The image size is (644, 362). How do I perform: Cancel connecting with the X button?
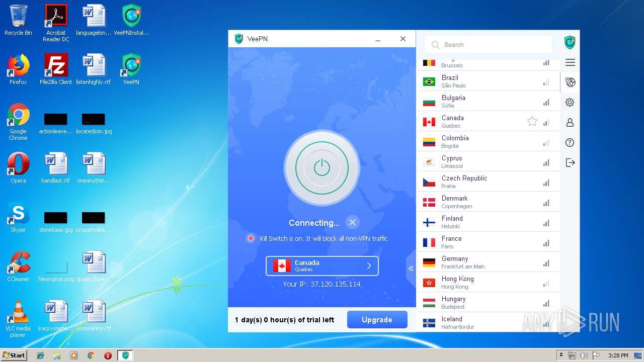tap(352, 222)
